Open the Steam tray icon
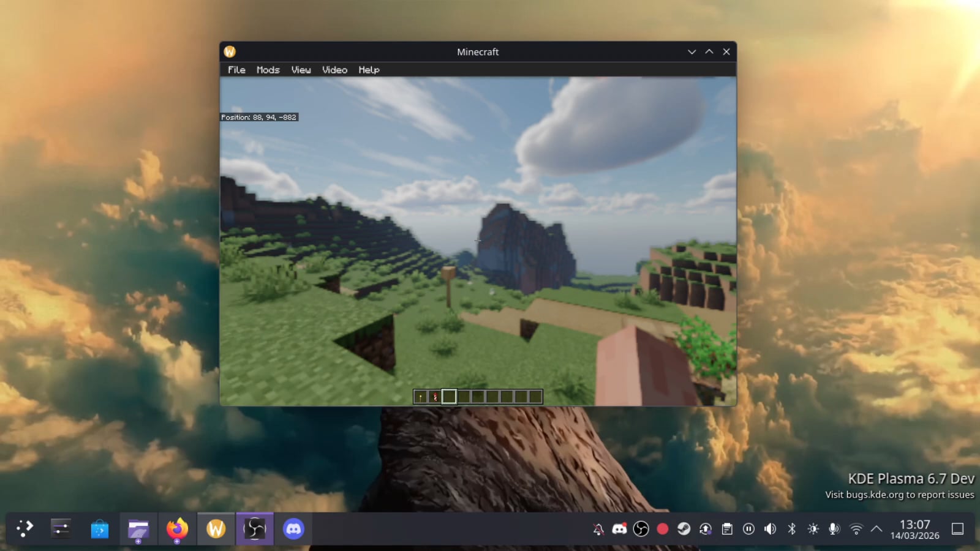This screenshot has width=980, height=551. click(x=684, y=529)
